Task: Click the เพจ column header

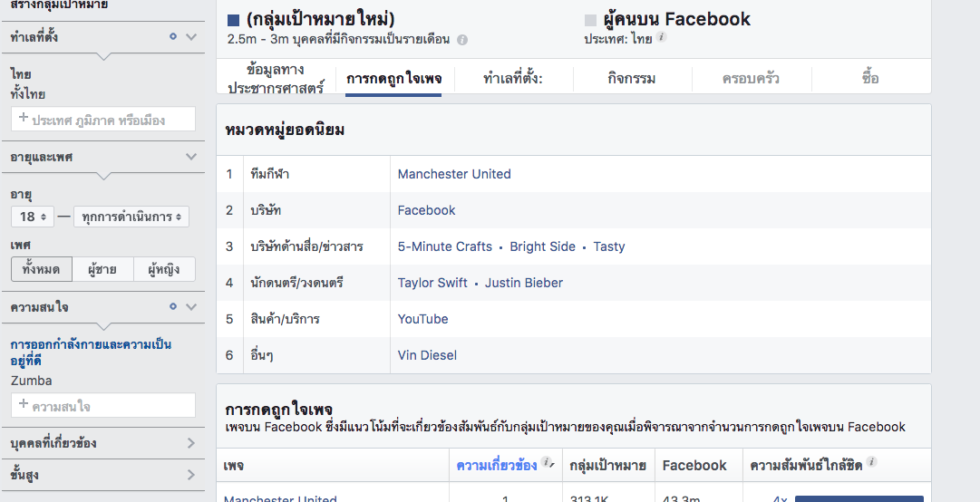Action: pyautogui.click(x=234, y=465)
